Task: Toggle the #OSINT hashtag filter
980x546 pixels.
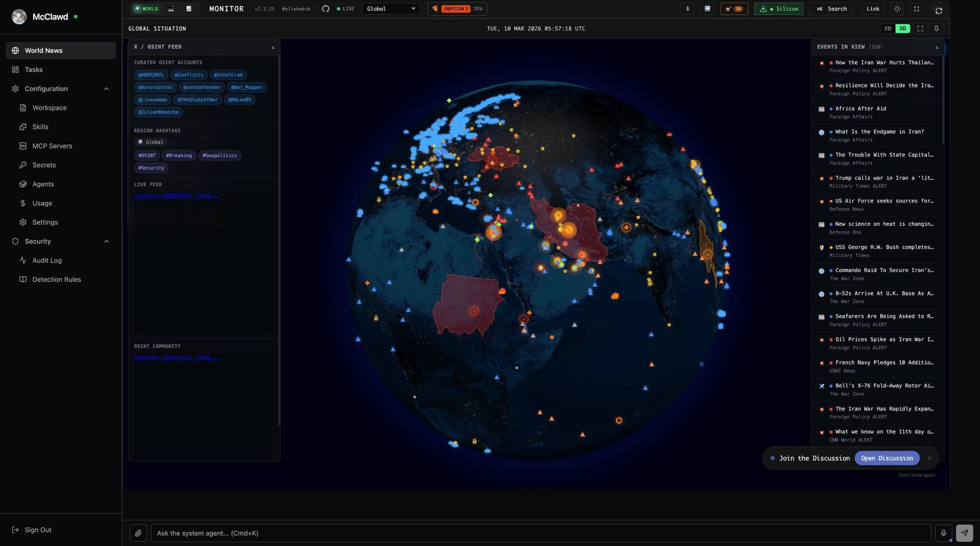Action: pos(147,155)
